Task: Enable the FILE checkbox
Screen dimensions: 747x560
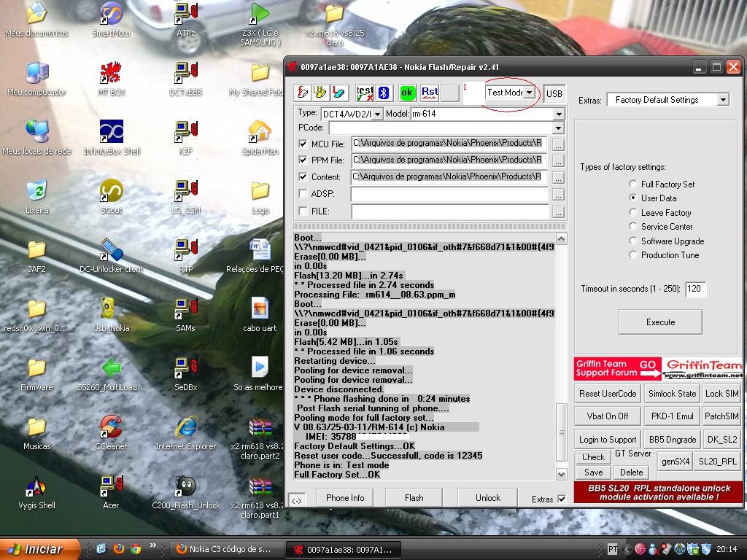Action: [303, 211]
